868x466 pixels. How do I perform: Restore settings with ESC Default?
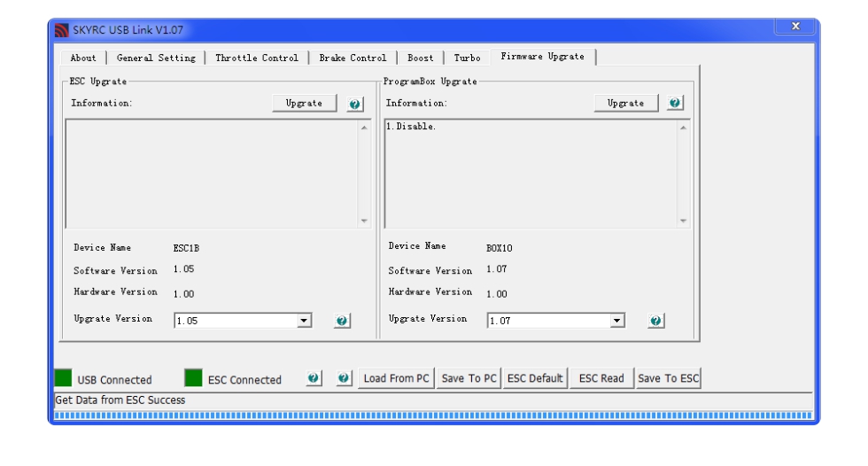pos(535,378)
